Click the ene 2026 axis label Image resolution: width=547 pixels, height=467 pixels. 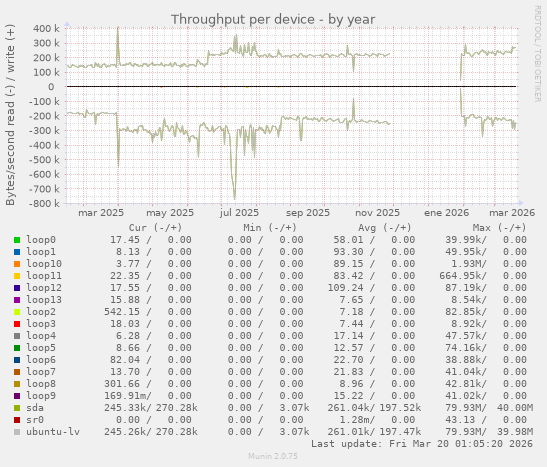tap(447, 213)
